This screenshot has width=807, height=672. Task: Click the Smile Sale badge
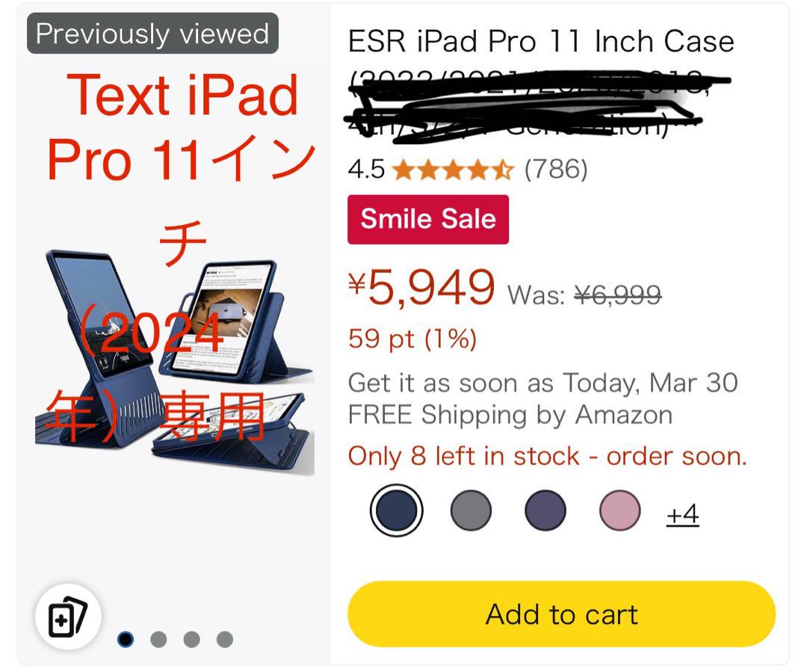tap(428, 219)
